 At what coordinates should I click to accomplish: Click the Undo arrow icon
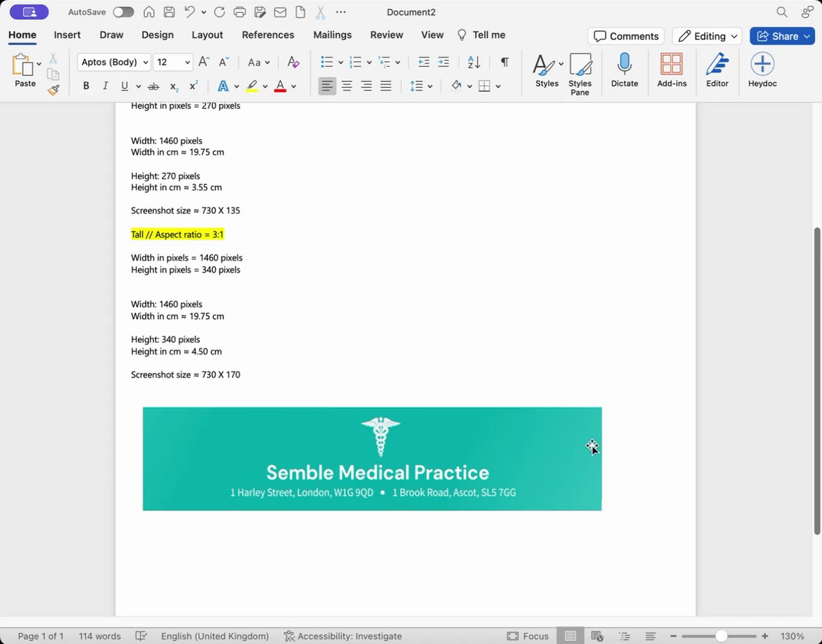tap(189, 12)
